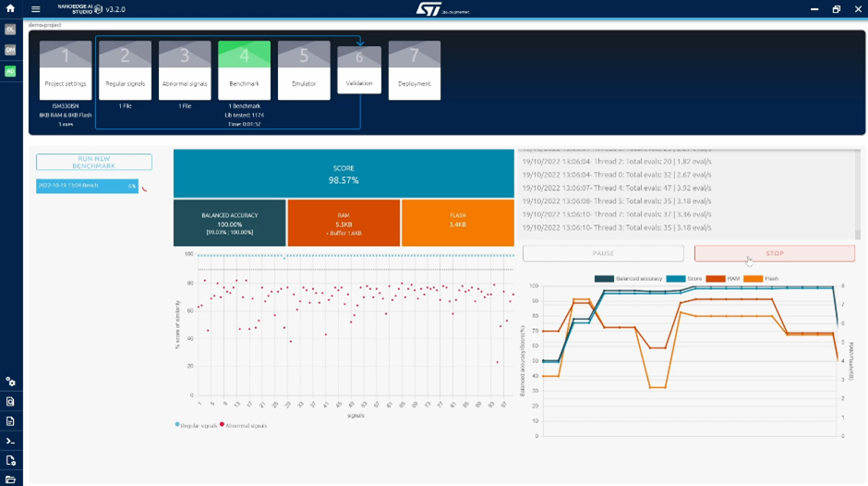Toggle Flash series in legend
This screenshot has width=868, height=486.
(761, 279)
